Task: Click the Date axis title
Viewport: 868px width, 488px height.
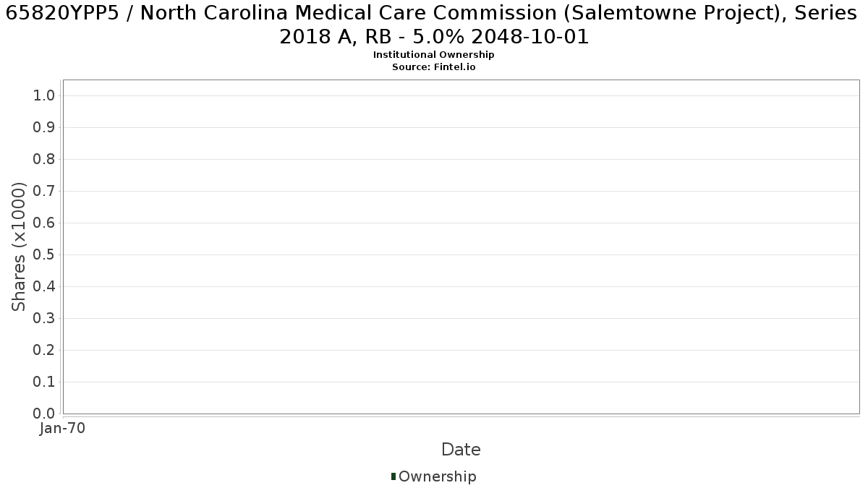Action: [x=461, y=450]
